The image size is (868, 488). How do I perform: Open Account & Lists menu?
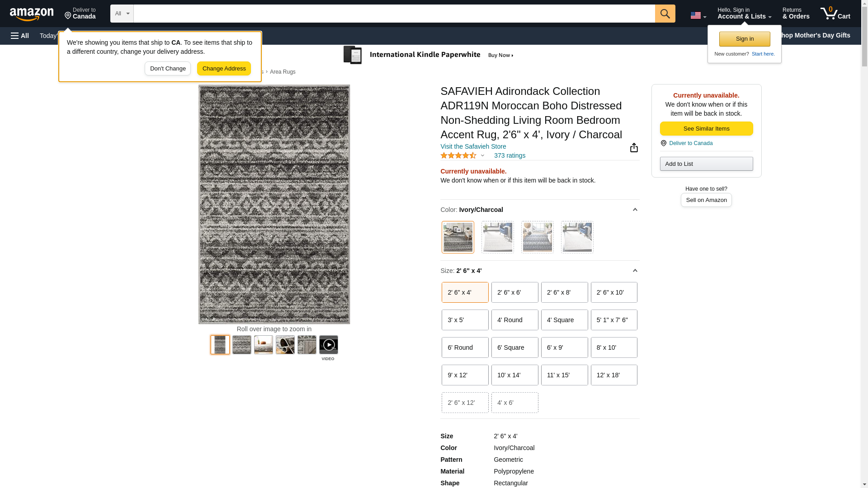744,14
